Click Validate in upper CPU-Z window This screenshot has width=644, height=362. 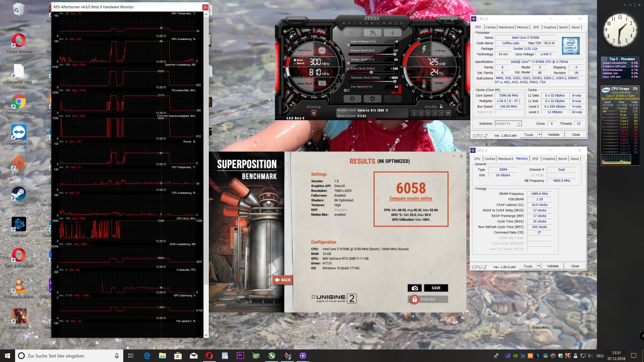(553, 134)
